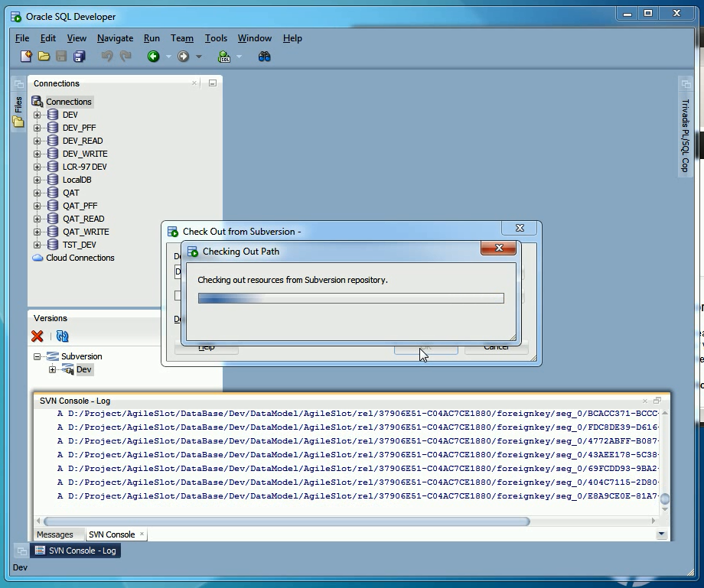Select the Files side tab icon
Viewport: 704px width, 588px height.
click(18, 121)
